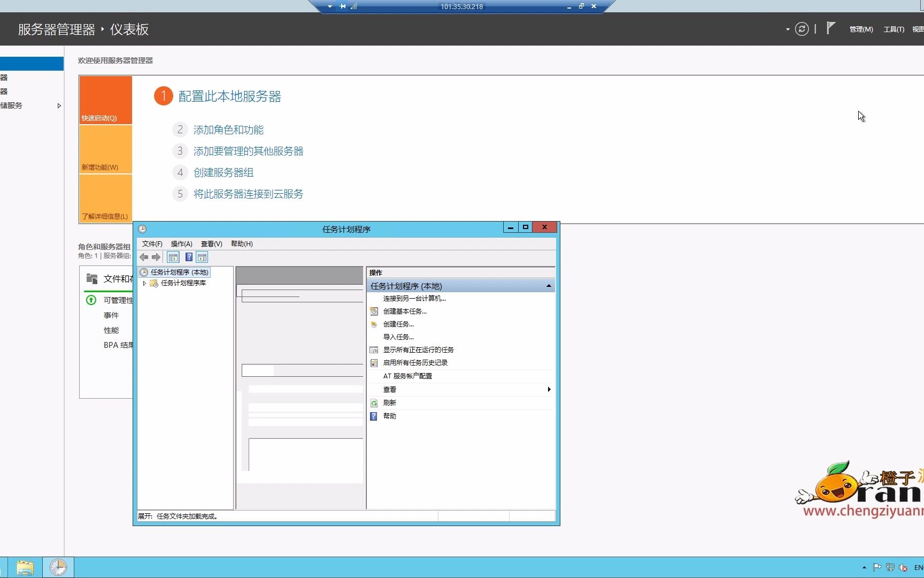924x578 pixels.
Task: Click the Task Scheduler clock taskbar icon
Action: 58,567
